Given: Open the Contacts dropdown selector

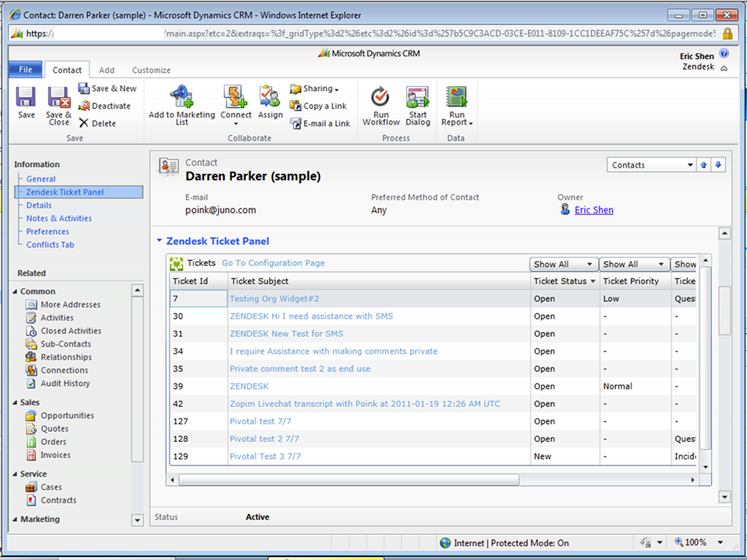Looking at the screenshot, I should click(689, 165).
